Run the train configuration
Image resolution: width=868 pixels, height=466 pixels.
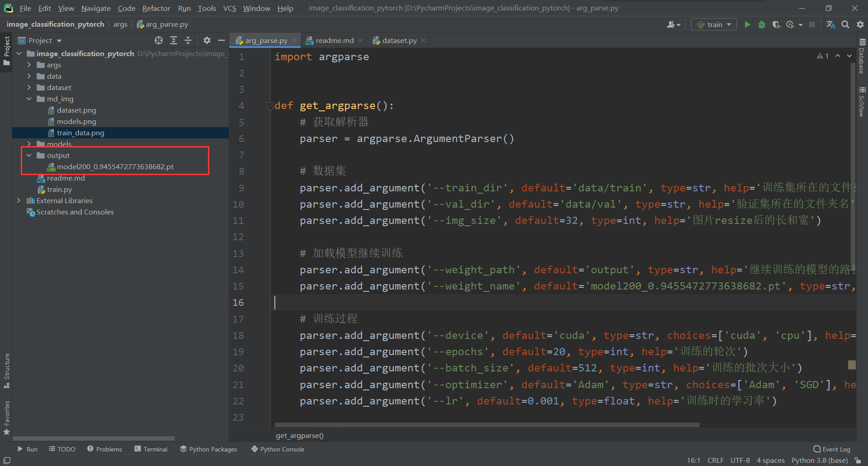[x=747, y=24]
